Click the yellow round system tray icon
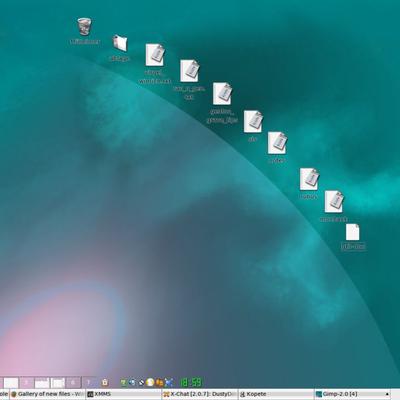Image resolution: width=400 pixels, height=400 pixels. coord(150,382)
